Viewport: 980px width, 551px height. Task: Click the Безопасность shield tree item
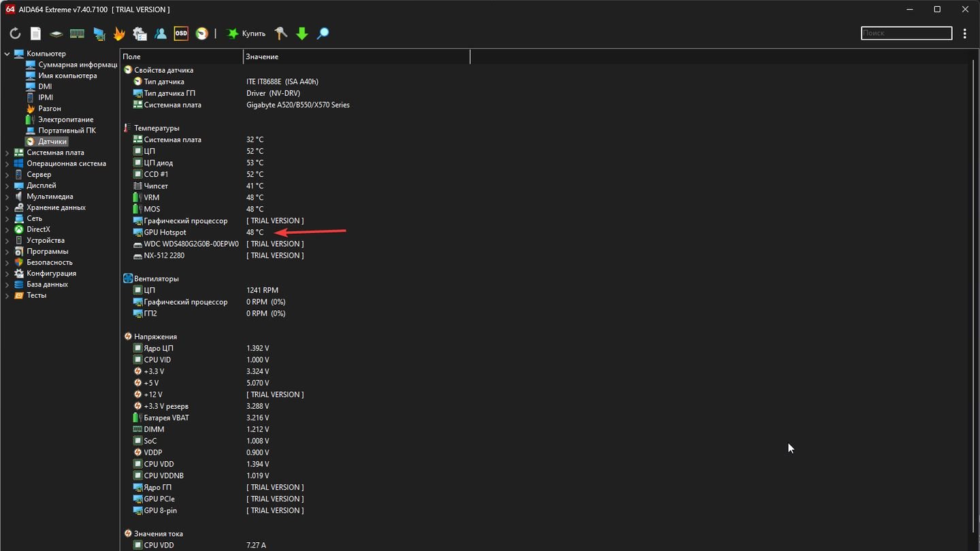click(x=44, y=263)
